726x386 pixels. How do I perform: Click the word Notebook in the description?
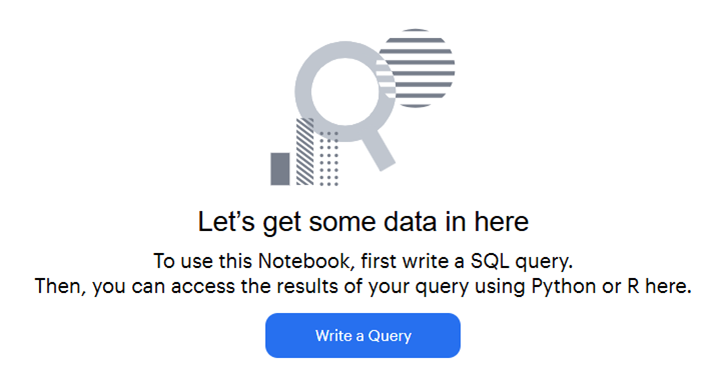[x=303, y=261]
